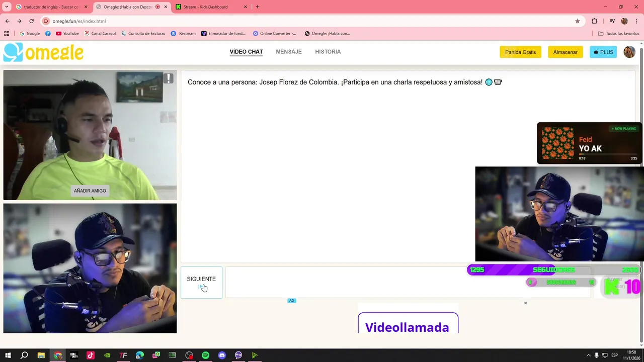Click the ESP language indicator
The height and width of the screenshot is (362, 644).
click(615, 355)
